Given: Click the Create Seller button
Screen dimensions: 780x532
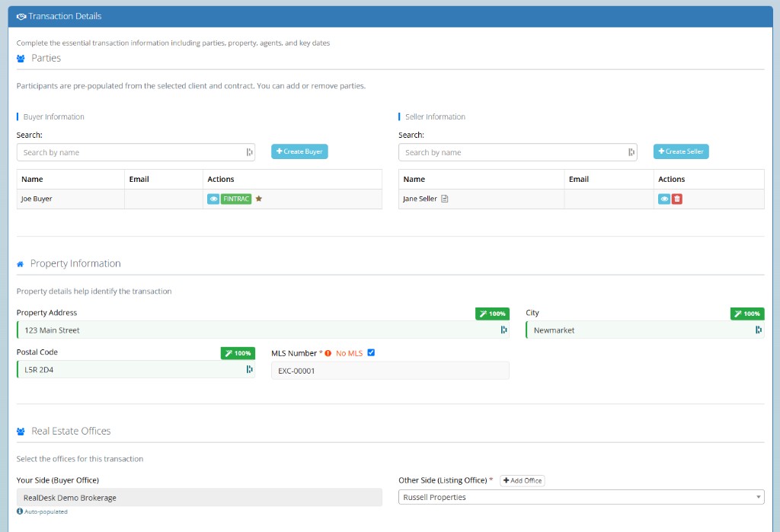Looking at the screenshot, I should (x=681, y=151).
